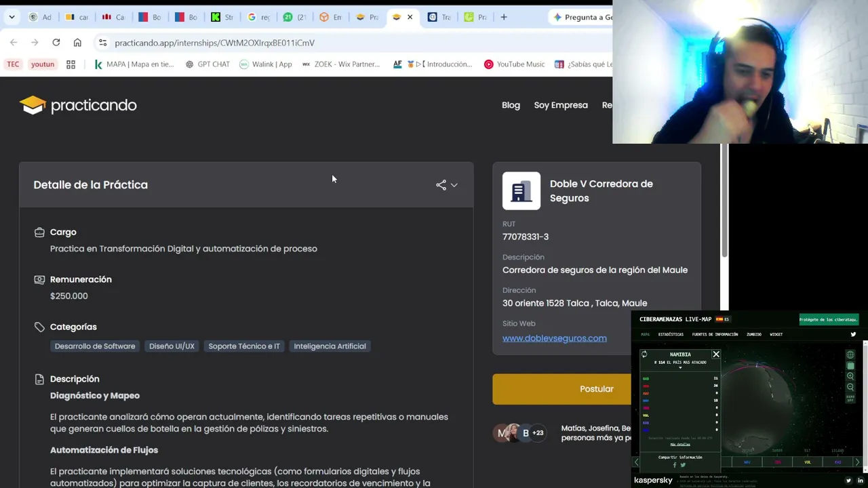This screenshot has height=488, width=868.
Task: Open the YouTube Music bookmark
Action: point(514,64)
